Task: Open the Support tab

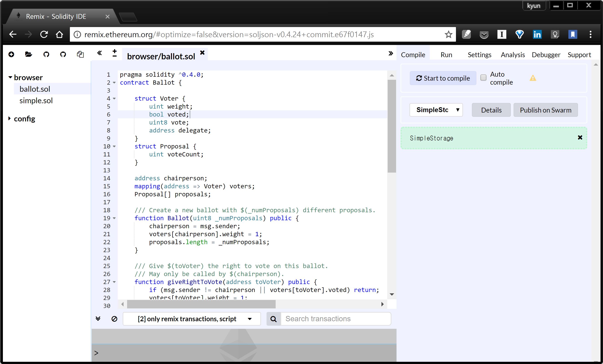Action: click(579, 55)
